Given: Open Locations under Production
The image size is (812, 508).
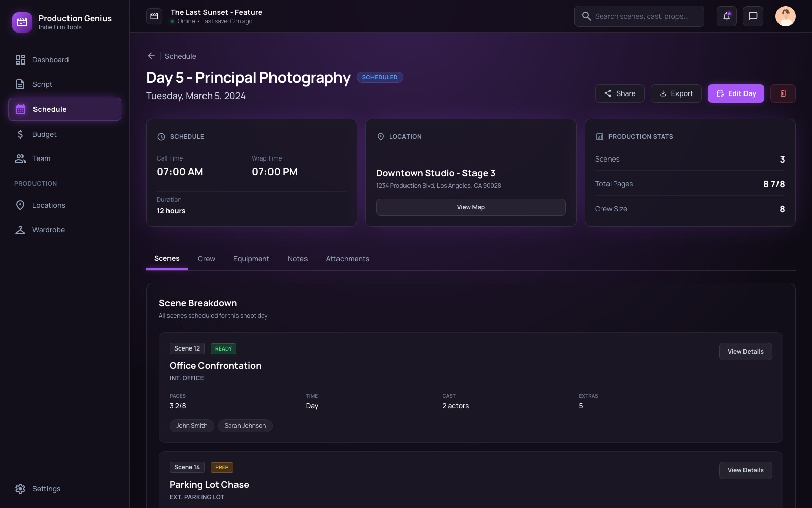Looking at the screenshot, I should [64, 205].
